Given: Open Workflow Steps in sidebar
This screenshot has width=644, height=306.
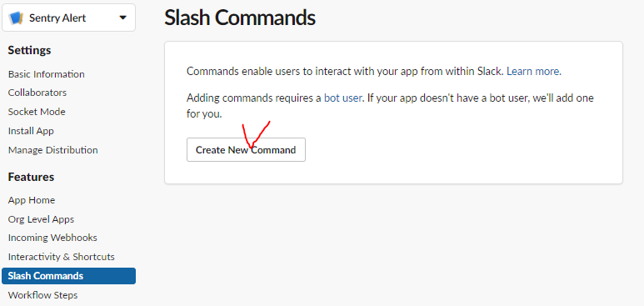Looking at the screenshot, I should point(42,295).
